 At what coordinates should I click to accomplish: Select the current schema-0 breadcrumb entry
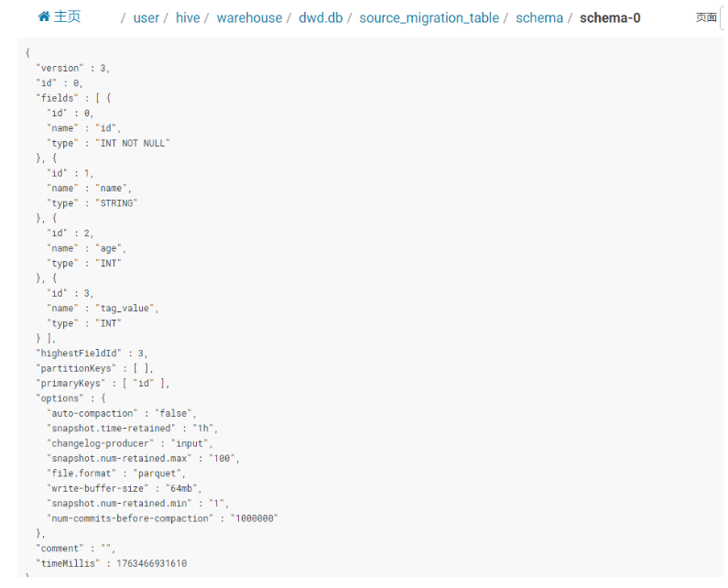610,17
